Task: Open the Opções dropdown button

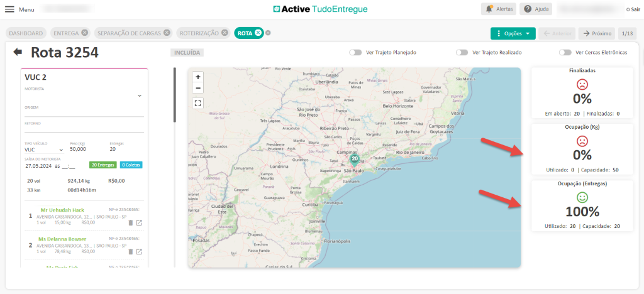Action: (x=513, y=34)
